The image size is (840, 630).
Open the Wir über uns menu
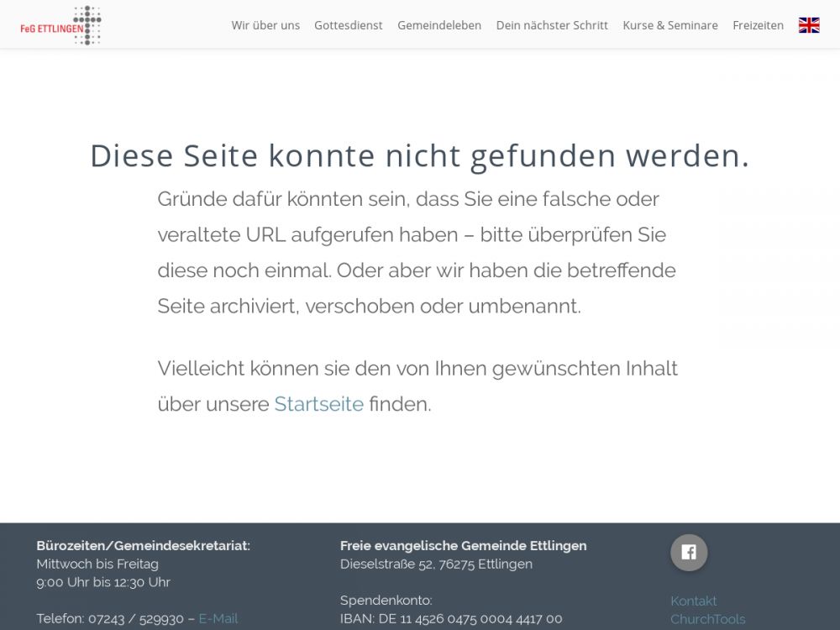click(265, 25)
